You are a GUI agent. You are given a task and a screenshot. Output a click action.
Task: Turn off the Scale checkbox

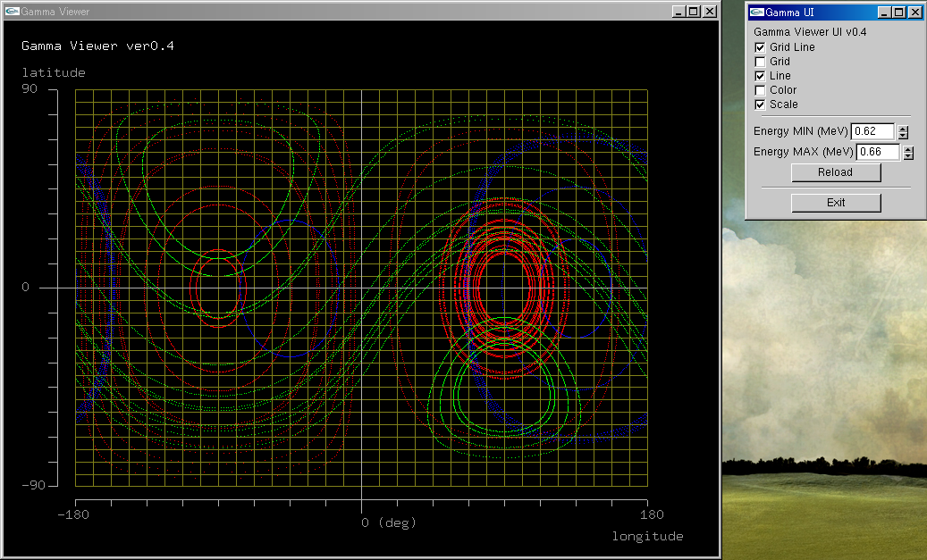[760, 104]
